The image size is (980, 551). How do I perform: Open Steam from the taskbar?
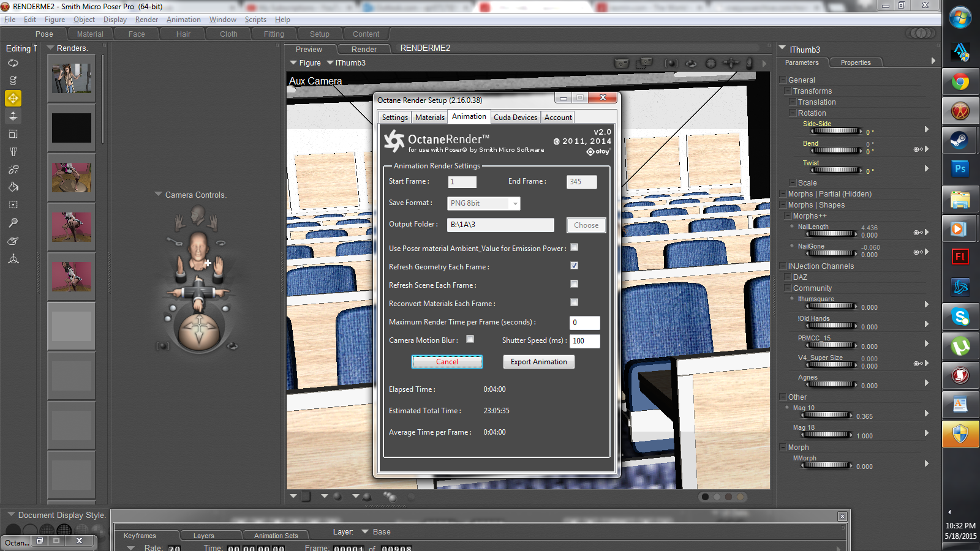[960, 140]
